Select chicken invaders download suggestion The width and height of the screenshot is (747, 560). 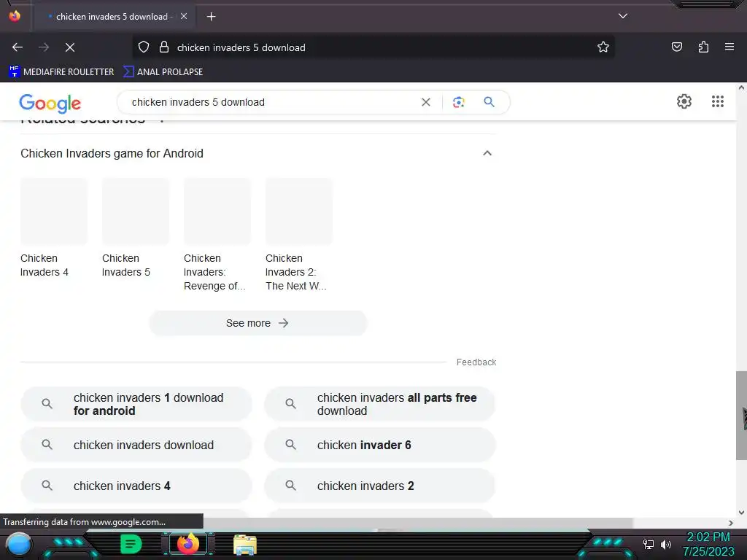(x=136, y=445)
